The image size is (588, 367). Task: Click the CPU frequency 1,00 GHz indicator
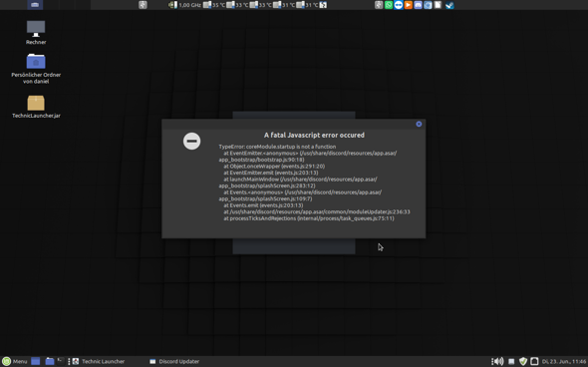click(185, 5)
